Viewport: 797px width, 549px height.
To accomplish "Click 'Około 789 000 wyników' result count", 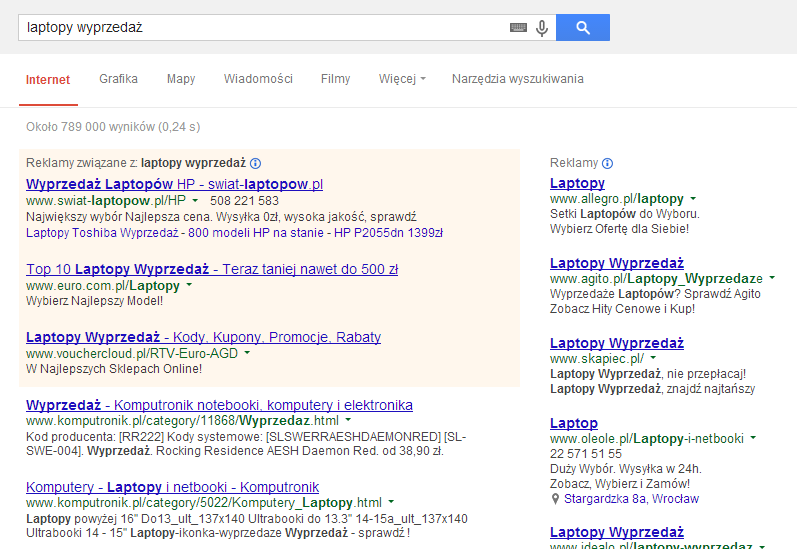I will (x=113, y=127).
